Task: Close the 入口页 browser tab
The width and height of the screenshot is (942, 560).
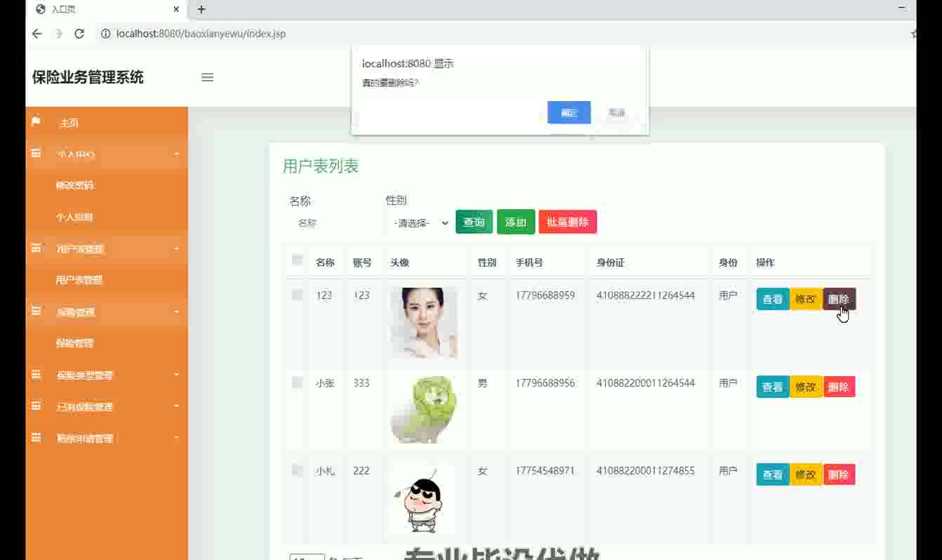Action: coord(176,10)
